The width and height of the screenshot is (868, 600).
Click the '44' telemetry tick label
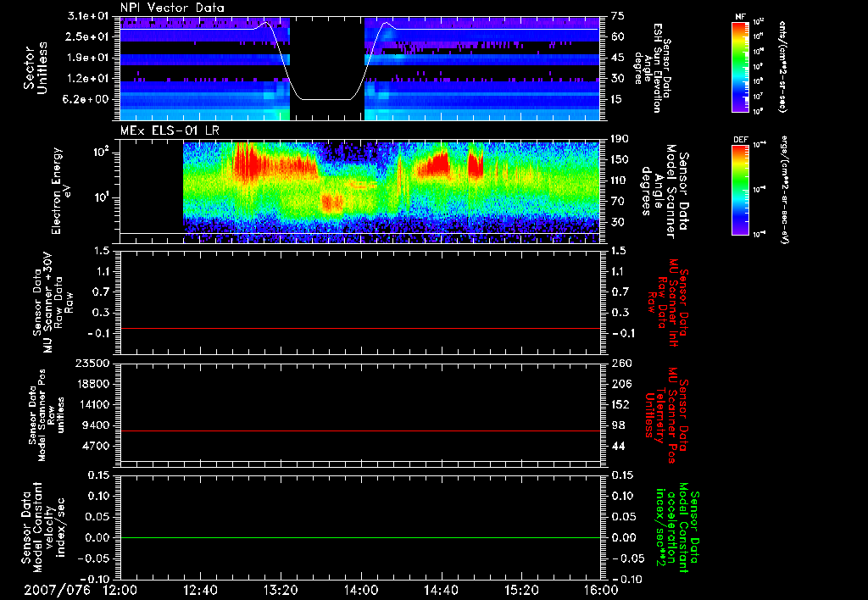618,446
